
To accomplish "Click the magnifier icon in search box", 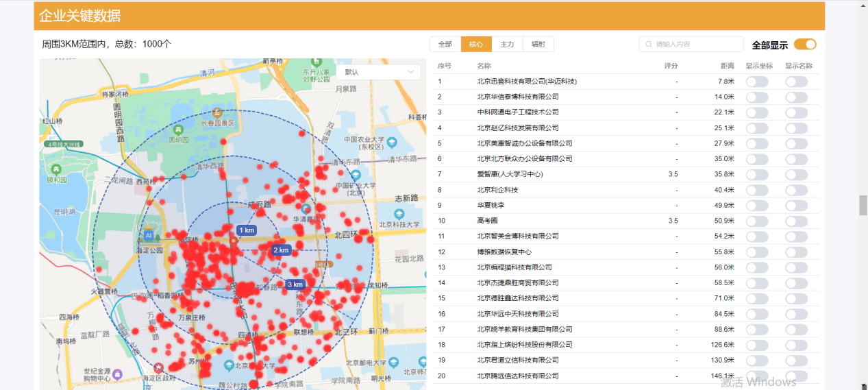I will click(x=648, y=45).
